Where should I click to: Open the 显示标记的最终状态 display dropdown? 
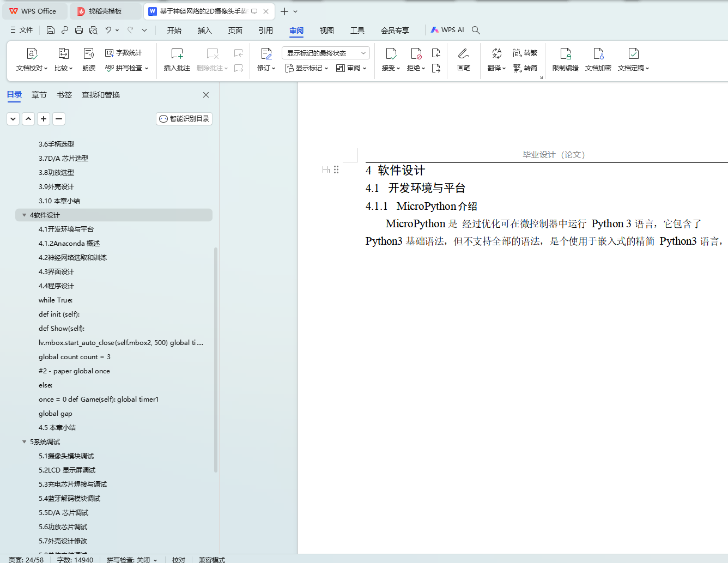coord(326,53)
